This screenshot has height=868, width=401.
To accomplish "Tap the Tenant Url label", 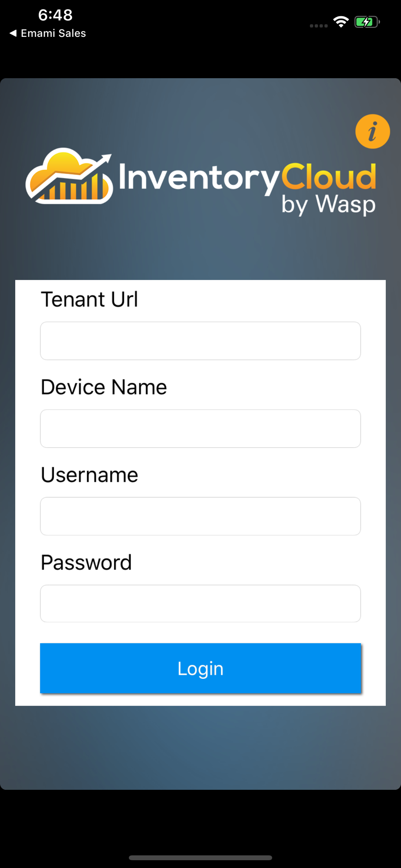I will 89,299.
